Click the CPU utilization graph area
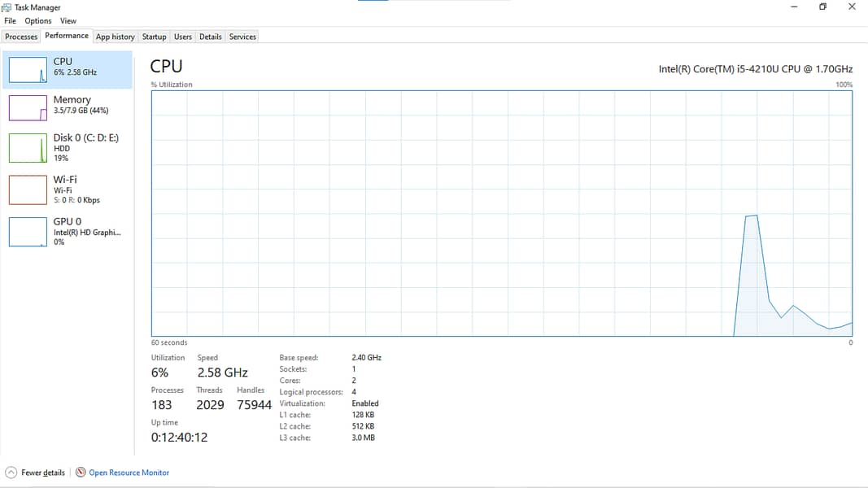 [501, 213]
